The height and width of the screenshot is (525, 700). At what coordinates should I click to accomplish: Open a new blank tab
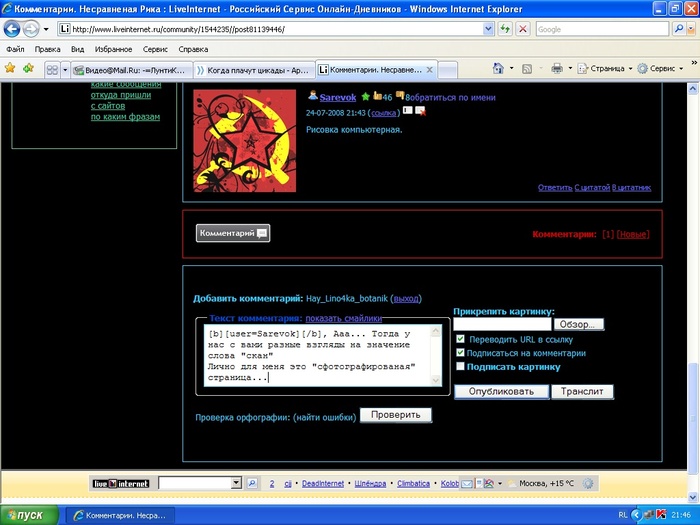click(x=448, y=70)
